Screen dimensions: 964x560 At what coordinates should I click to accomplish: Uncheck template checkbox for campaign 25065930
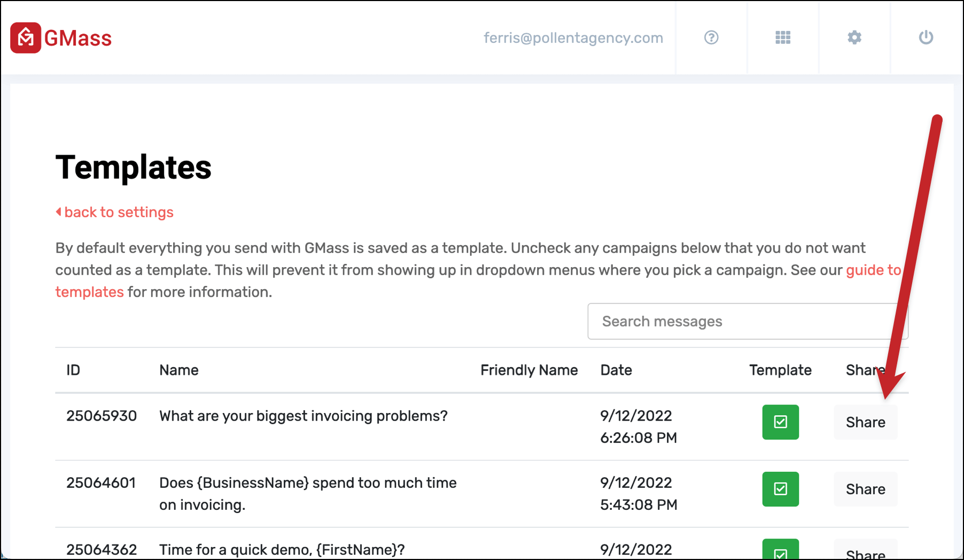pyautogui.click(x=781, y=422)
